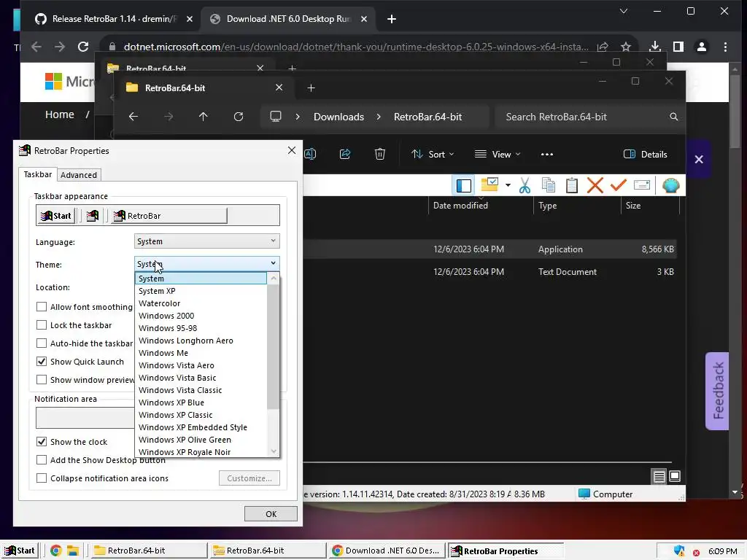Open the dropdown arrow beside select icon
This screenshot has height=560, width=747.
(508, 185)
